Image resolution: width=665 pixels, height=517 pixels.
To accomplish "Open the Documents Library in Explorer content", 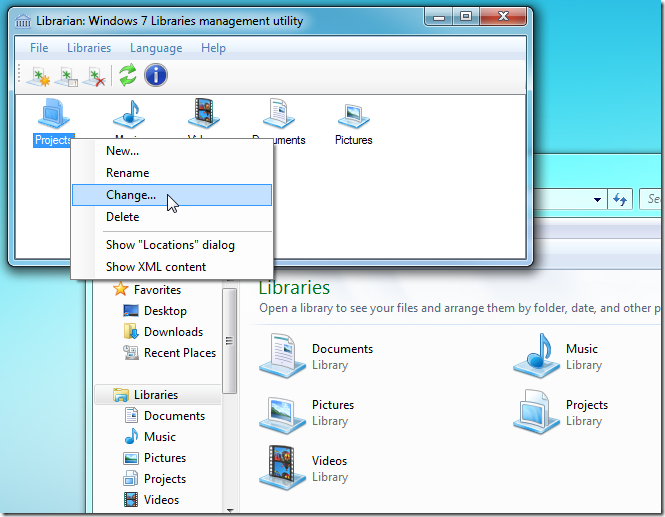I will (x=316, y=356).
